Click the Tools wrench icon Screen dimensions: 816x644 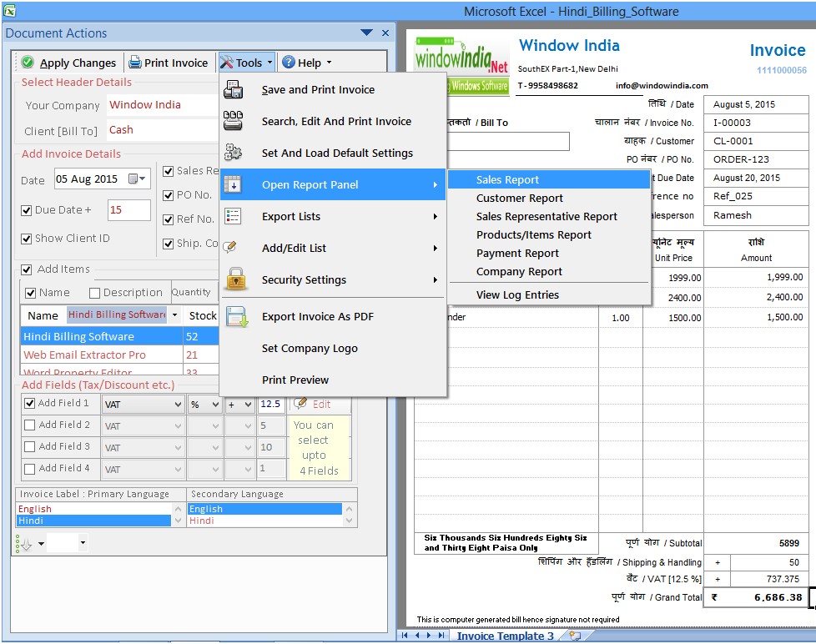click(226, 63)
